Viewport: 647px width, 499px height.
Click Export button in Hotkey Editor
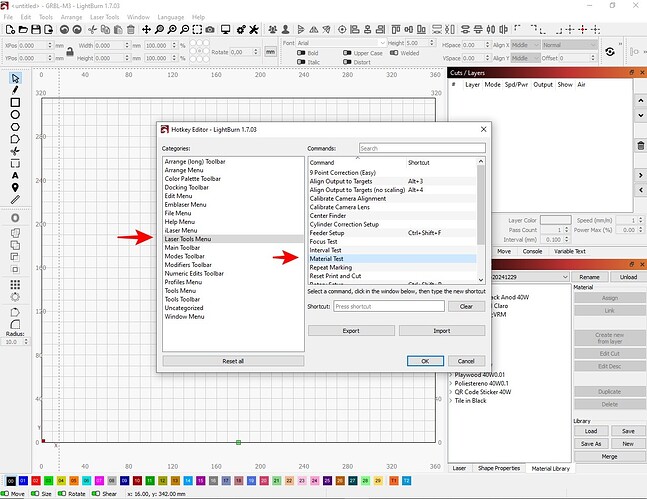coord(351,331)
